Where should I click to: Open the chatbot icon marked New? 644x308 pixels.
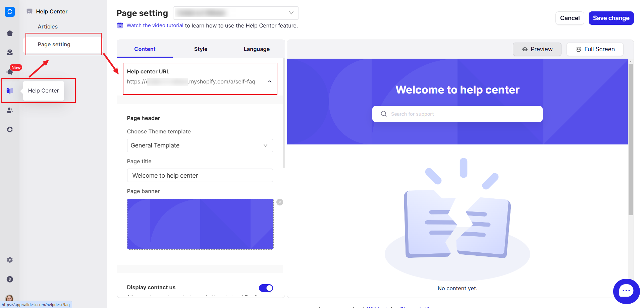click(x=10, y=71)
